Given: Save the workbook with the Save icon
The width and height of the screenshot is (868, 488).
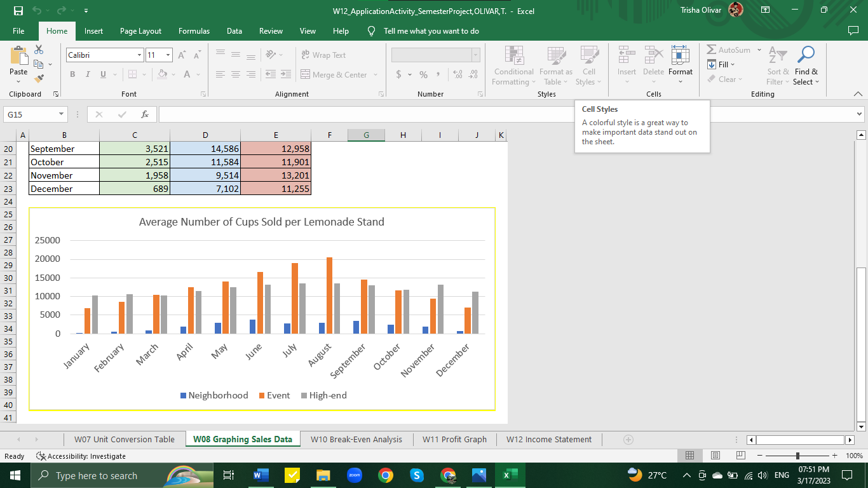Looking at the screenshot, I should [18, 11].
